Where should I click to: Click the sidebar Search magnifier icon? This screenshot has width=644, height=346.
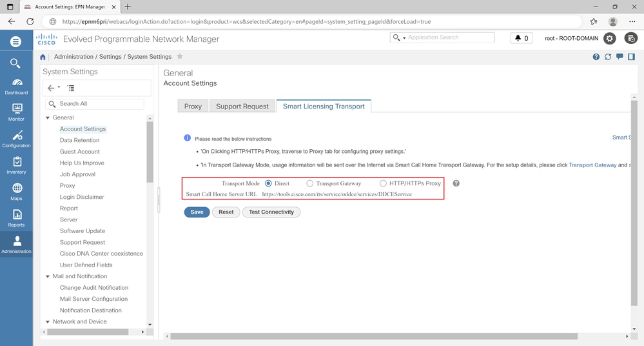tap(15, 63)
